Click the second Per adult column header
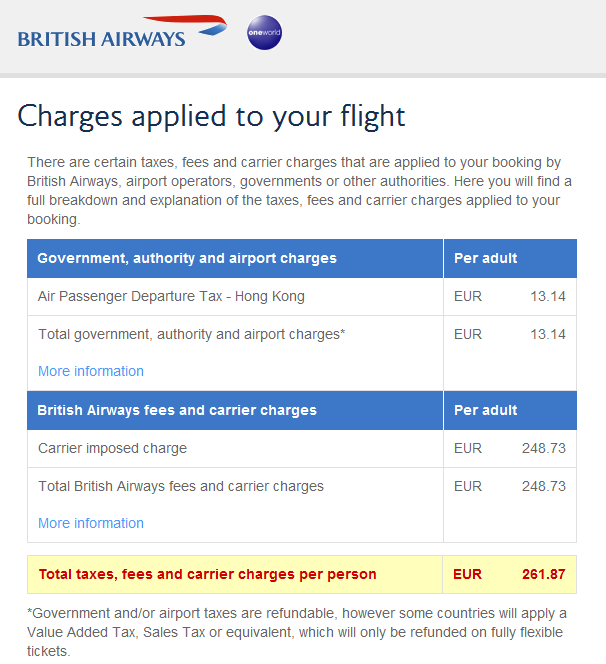The height and width of the screenshot is (664, 606). pos(486,410)
